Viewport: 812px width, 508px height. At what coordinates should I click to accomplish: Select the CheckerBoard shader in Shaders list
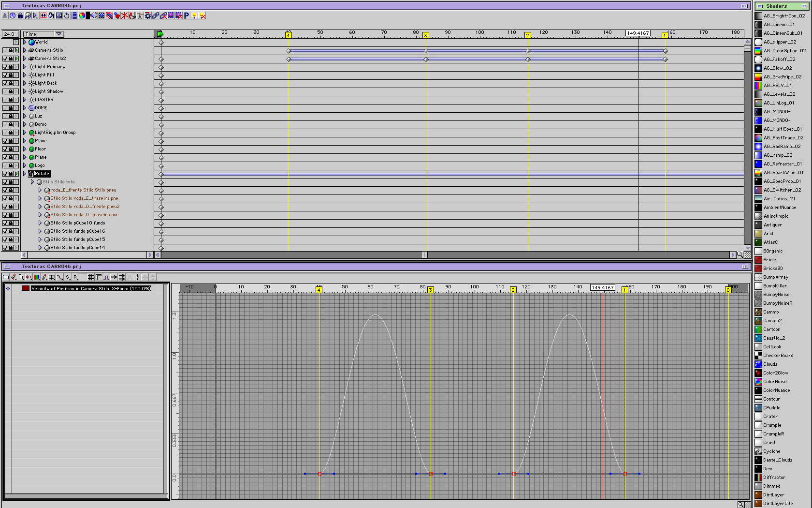tap(778, 356)
